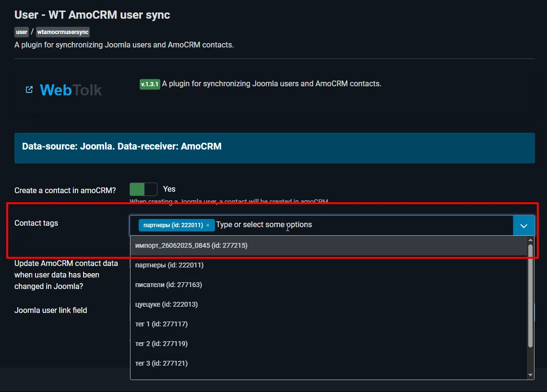Click the wtamocrmusersync breadcrumb badge
547x392 pixels.
pos(62,32)
